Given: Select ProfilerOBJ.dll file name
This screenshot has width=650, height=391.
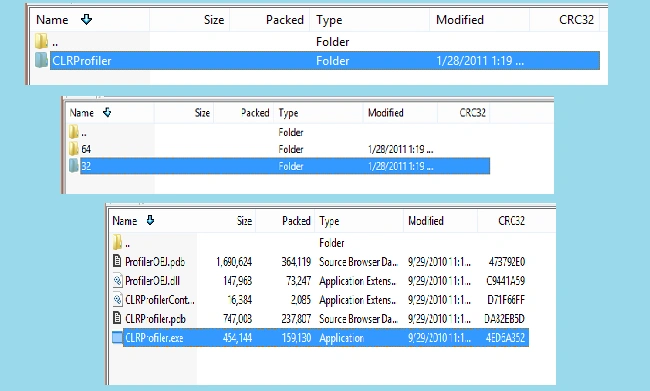Looking at the screenshot, I should [x=152, y=281].
